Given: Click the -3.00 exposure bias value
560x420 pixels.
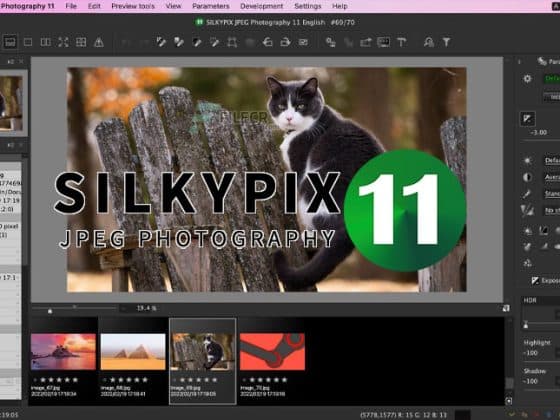Looking at the screenshot, I should tap(539, 132).
